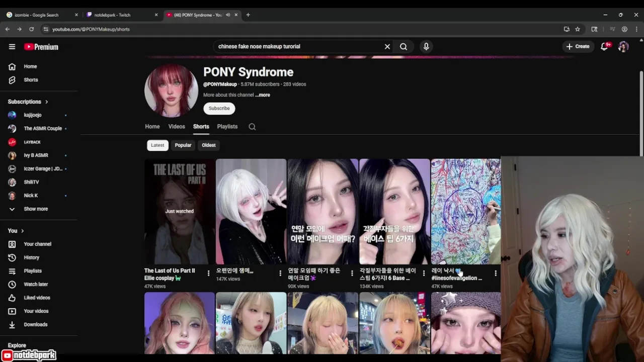The width and height of the screenshot is (644, 362).
Task: Select the Popular filter chip
Action: pos(183,145)
